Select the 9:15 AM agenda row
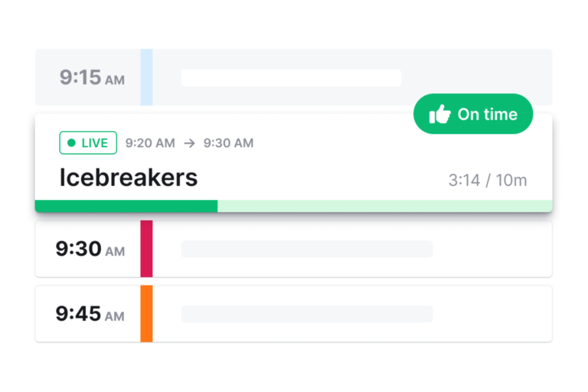The height and width of the screenshot is (392, 588). coord(294,77)
